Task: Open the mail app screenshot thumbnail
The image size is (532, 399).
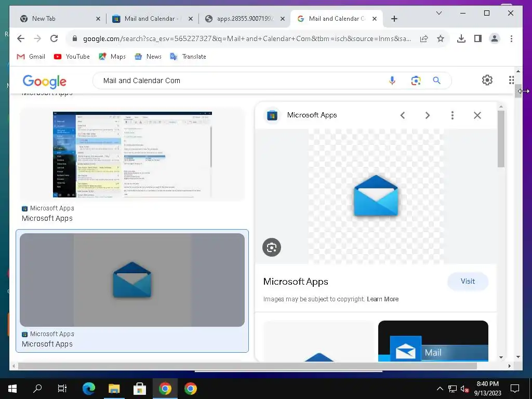Action: pos(132,154)
